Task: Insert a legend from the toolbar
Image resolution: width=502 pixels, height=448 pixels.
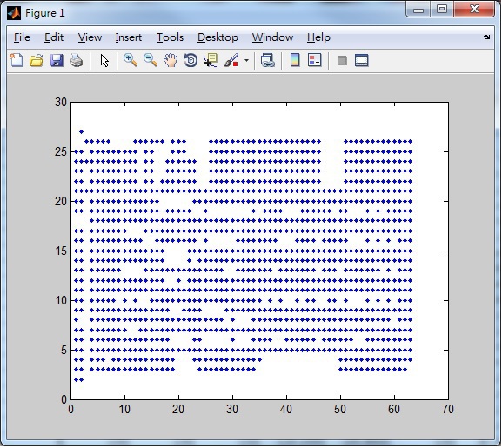Action: tap(315, 60)
